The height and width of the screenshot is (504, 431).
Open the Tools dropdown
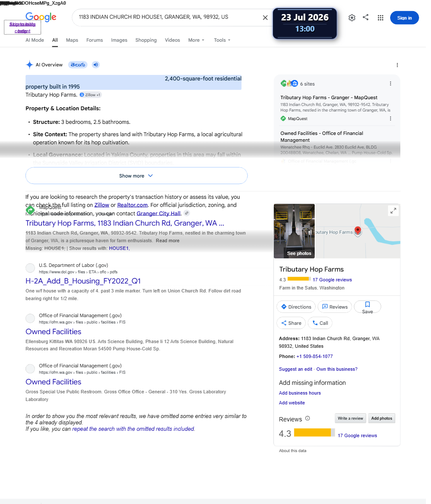[222, 40]
